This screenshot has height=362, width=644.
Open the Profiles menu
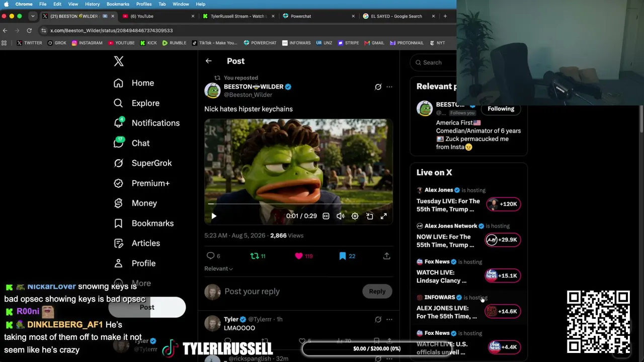pyautogui.click(x=144, y=4)
